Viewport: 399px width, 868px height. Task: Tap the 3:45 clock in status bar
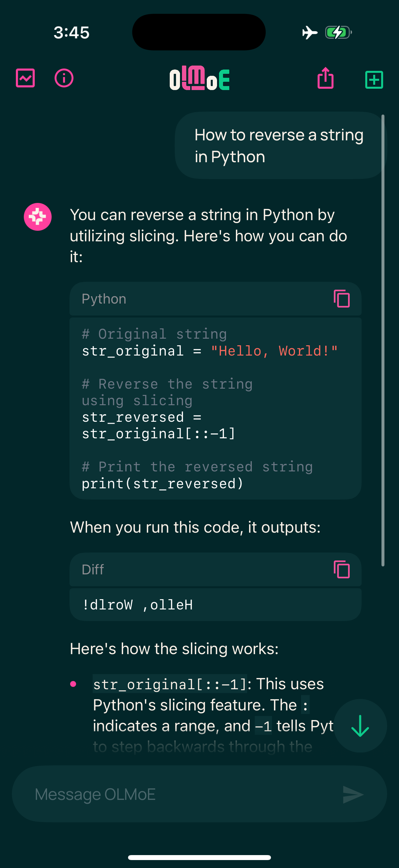[72, 33]
